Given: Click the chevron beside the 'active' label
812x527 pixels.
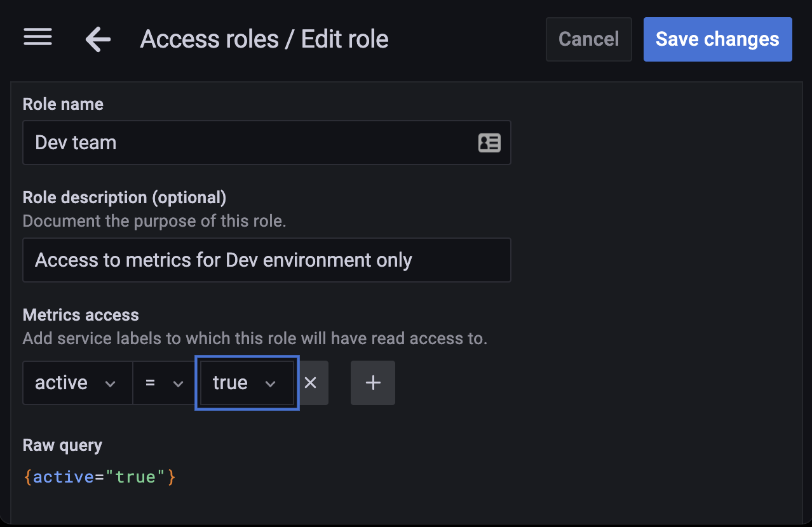Looking at the screenshot, I should point(110,384).
